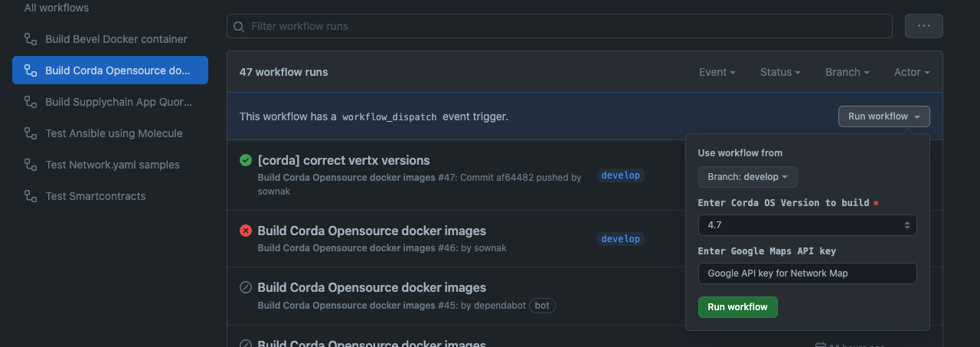Open Build Supplychain App Quorum workflow
The image size is (980, 347).
pyautogui.click(x=110, y=102)
